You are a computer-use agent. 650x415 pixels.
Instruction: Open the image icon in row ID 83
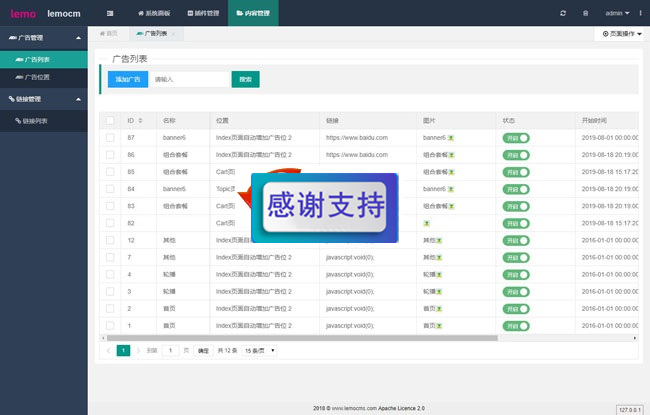pos(451,206)
